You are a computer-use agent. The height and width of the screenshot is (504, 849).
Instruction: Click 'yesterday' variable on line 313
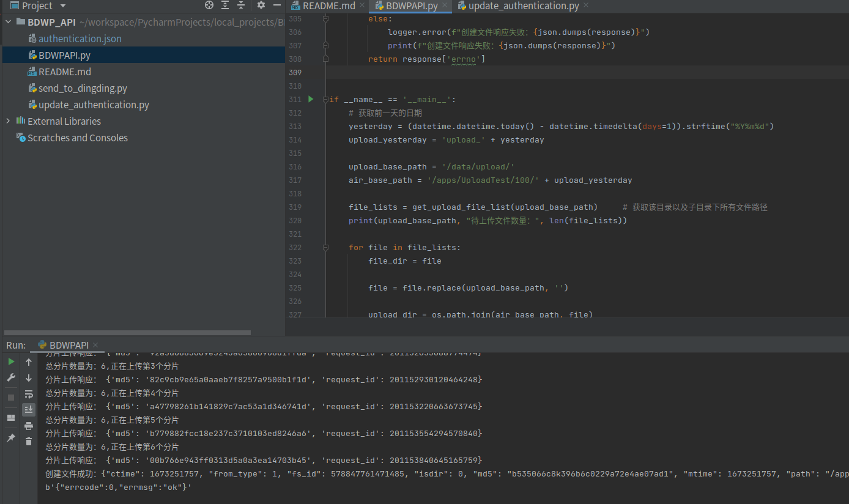[371, 126]
